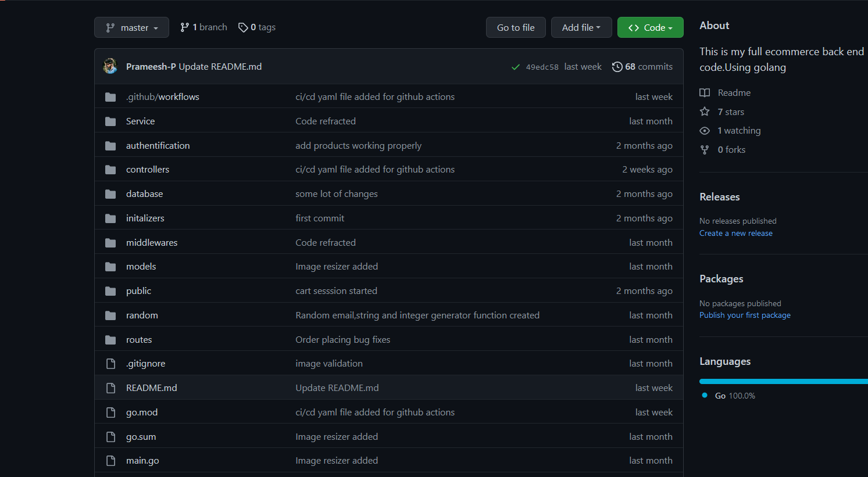
Task: Click file icon beside README.md
Action: [x=110, y=388]
